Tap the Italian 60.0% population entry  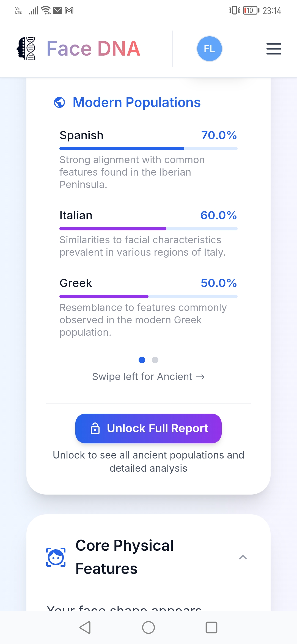click(x=148, y=233)
